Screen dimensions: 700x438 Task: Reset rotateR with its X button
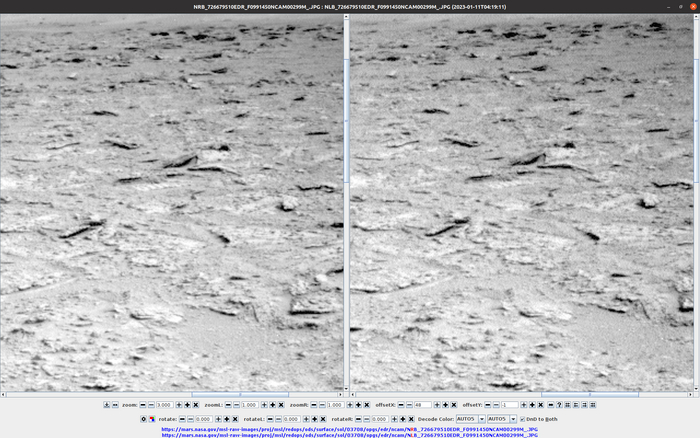click(x=411, y=419)
